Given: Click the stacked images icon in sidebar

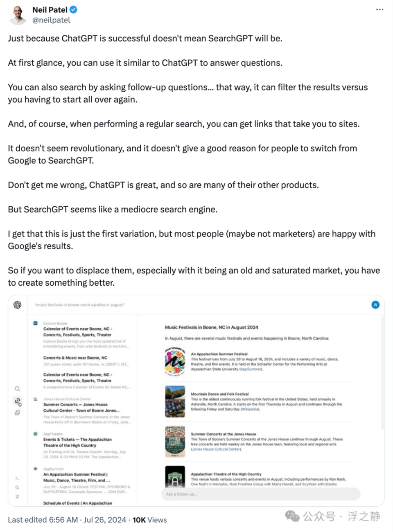Looking at the screenshot, I should 17,413.
